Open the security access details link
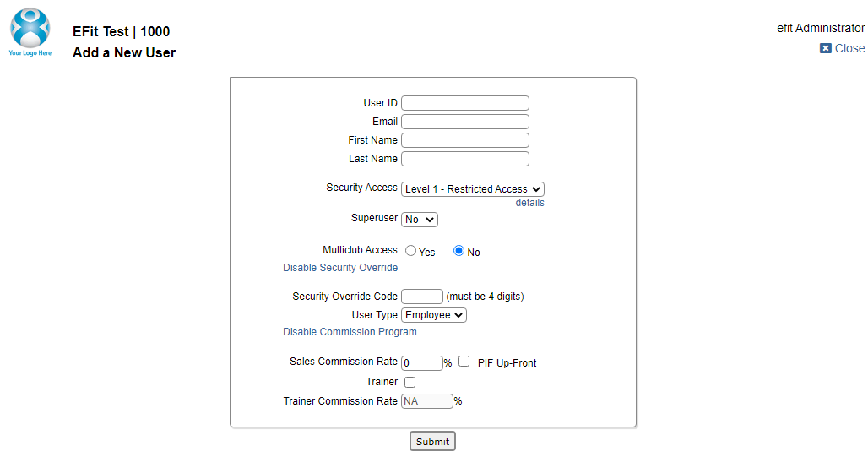868x457 pixels. [529, 203]
